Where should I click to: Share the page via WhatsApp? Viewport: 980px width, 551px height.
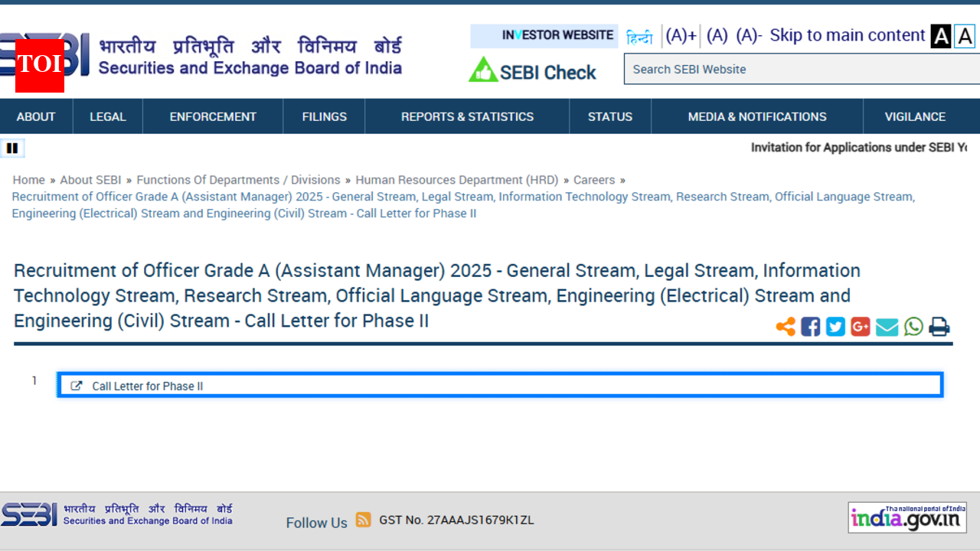pyautogui.click(x=913, y=326)
